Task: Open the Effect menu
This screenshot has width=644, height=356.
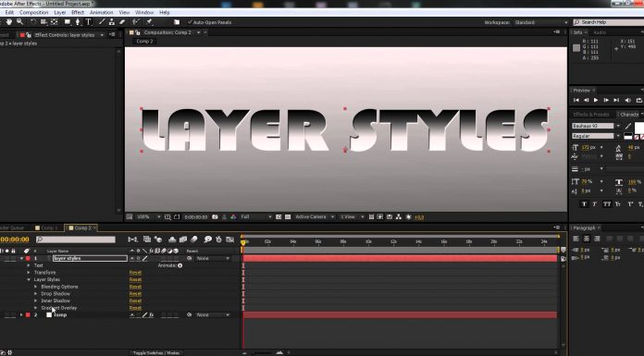Action: pos(78,12)
